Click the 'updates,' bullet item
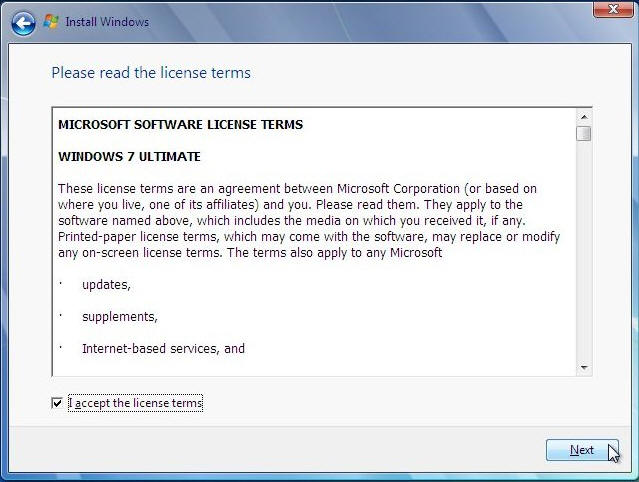 106,285
